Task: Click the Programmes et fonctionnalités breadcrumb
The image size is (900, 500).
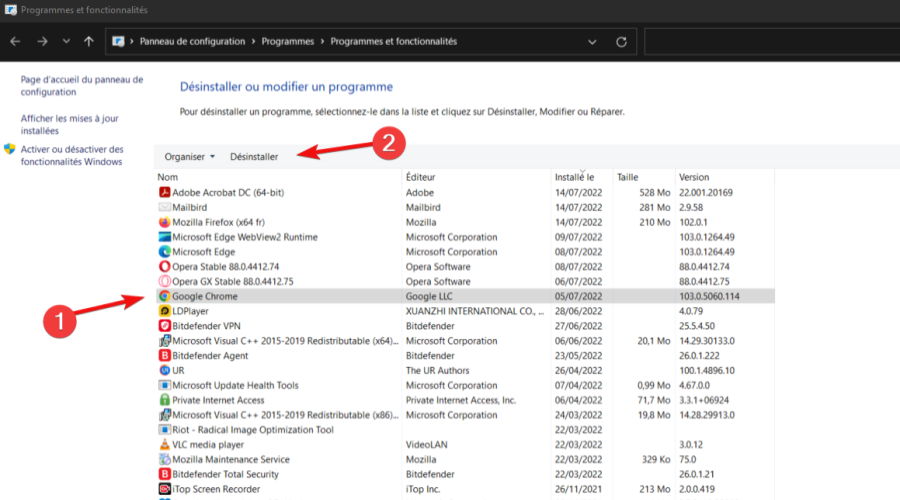Action: [394, 41]
